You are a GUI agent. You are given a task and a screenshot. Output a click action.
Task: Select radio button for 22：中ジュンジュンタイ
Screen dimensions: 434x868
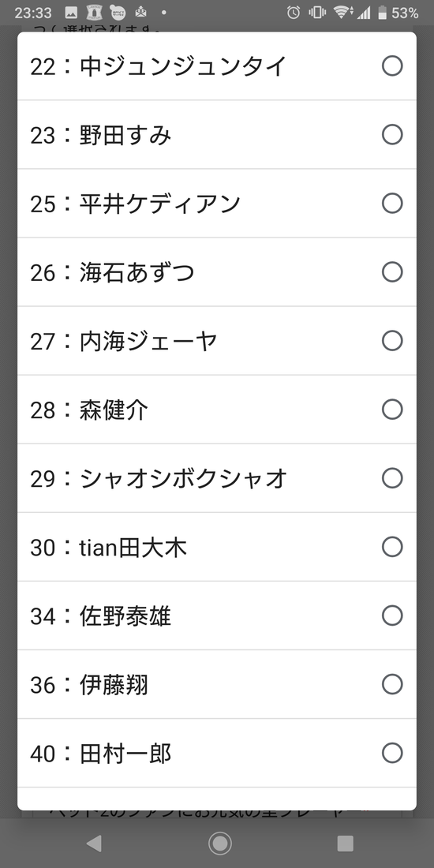[x=392, y=66]
